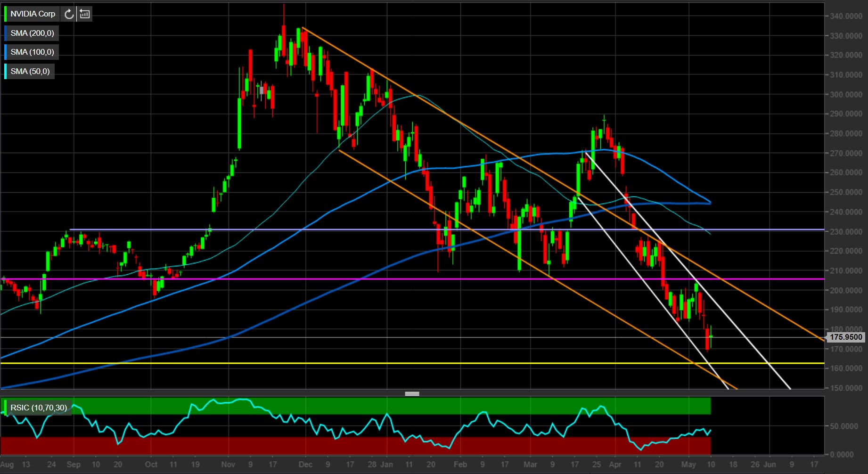Click the May date label on time axis
The width and height of the screenshot is (868, 474).
tap(688, 464)
